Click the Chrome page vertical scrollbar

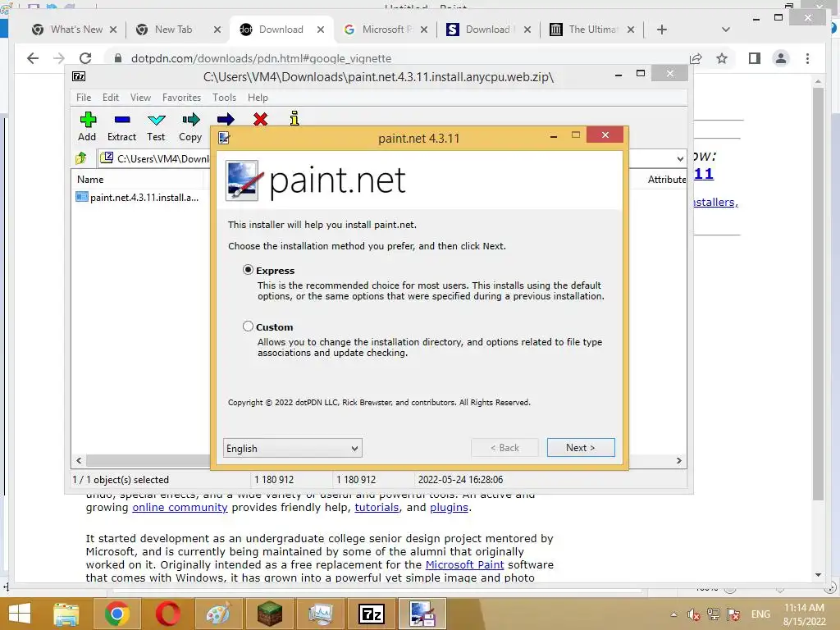click(x=818, y=294)
